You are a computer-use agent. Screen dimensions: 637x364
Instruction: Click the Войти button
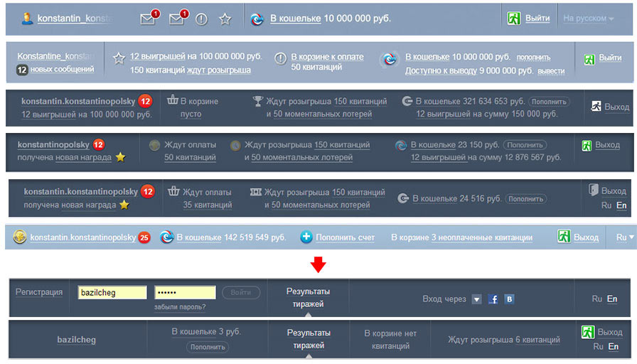pyautogui.click(x=241, y=292)
